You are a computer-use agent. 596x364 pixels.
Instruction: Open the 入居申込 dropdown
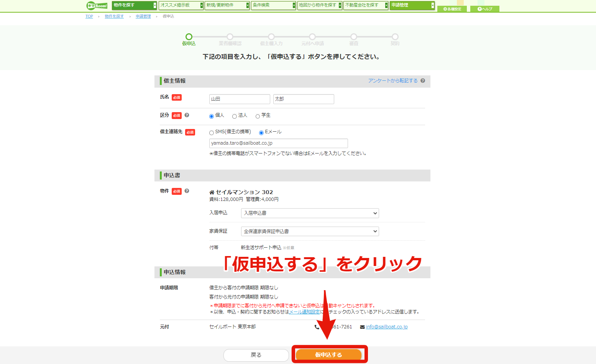coord(310,213)
